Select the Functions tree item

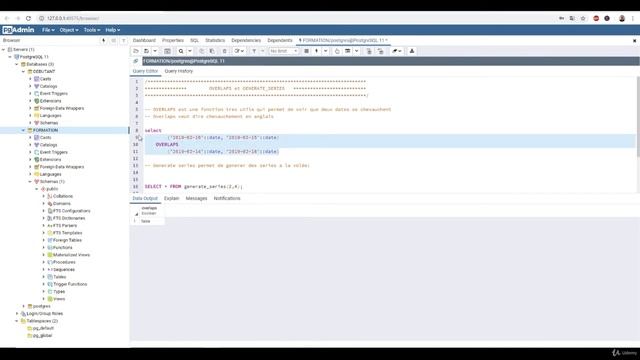[62, 248]
